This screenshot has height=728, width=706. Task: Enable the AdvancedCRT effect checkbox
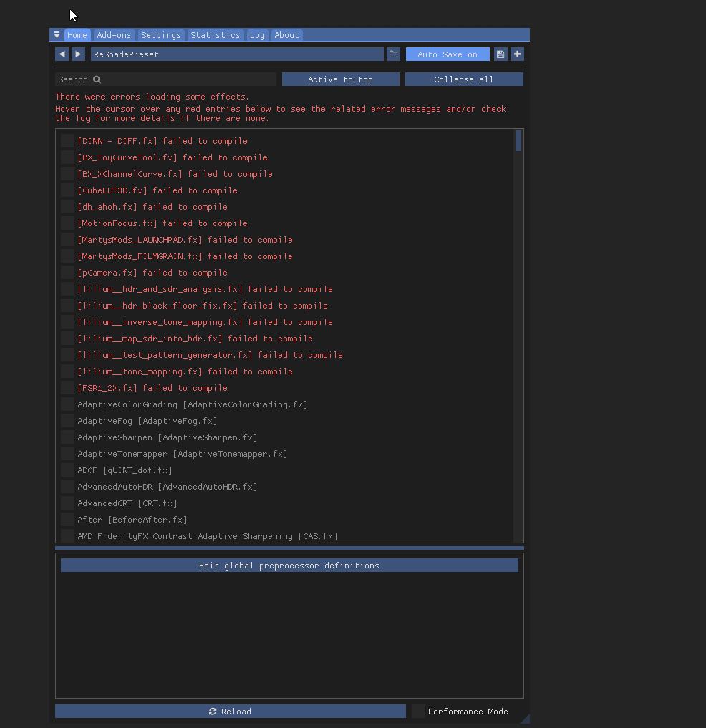click(x=68, y=503)
